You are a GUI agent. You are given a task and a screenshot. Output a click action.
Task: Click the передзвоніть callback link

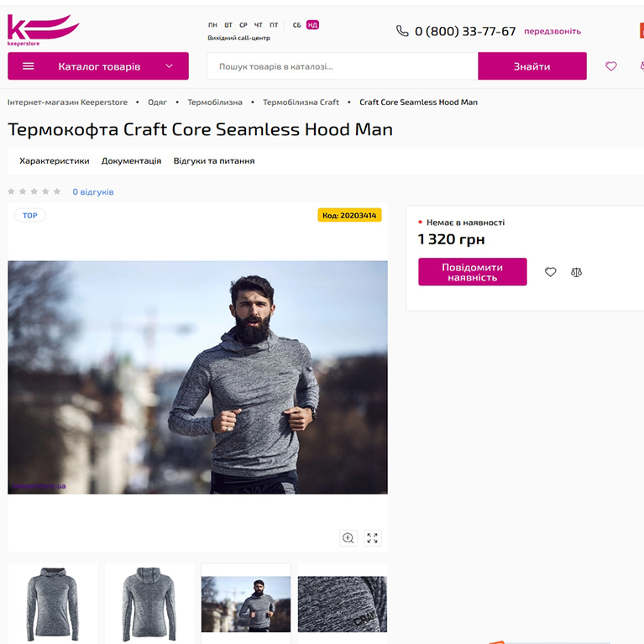(x=552, y=31)
